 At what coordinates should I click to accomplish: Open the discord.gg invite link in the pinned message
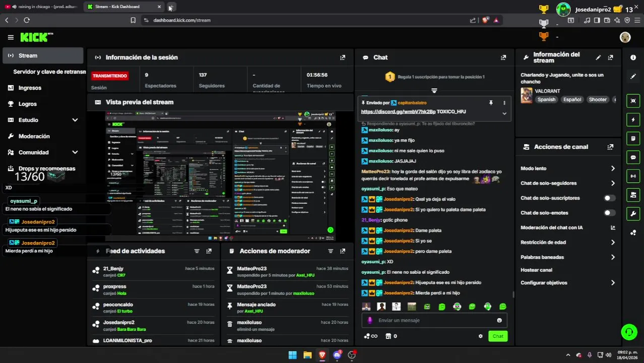[398, 111]
